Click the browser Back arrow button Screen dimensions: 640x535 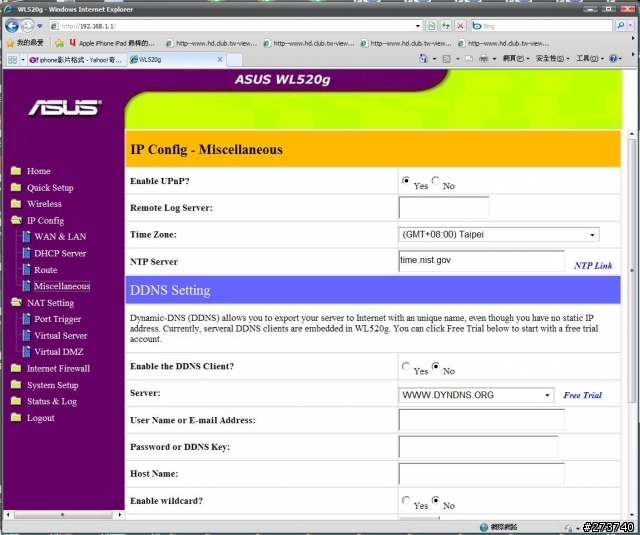tap(12, 26)
